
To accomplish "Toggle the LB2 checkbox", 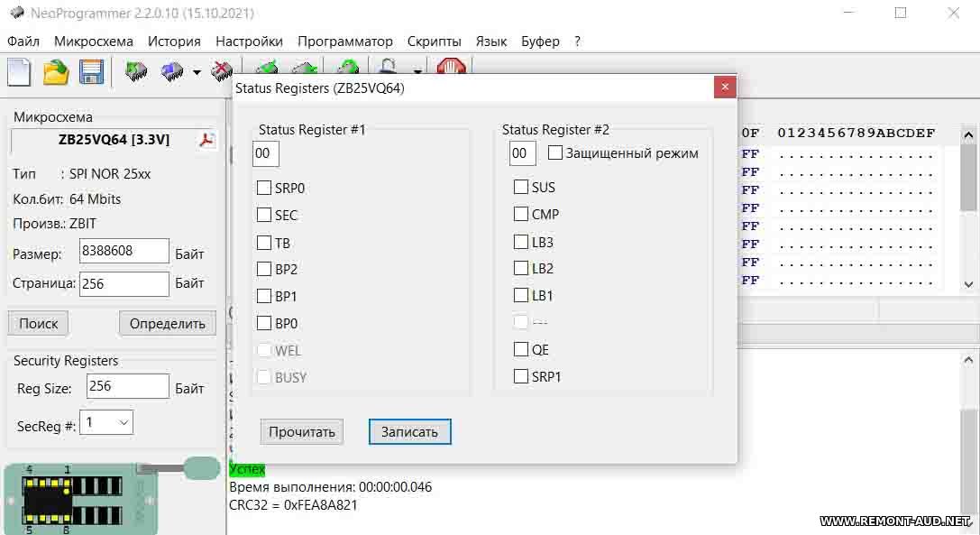I will tap(520, 269).
